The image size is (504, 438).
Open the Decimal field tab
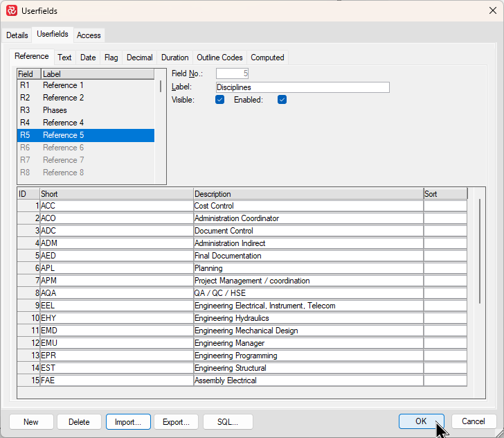[x=139, y=58]
